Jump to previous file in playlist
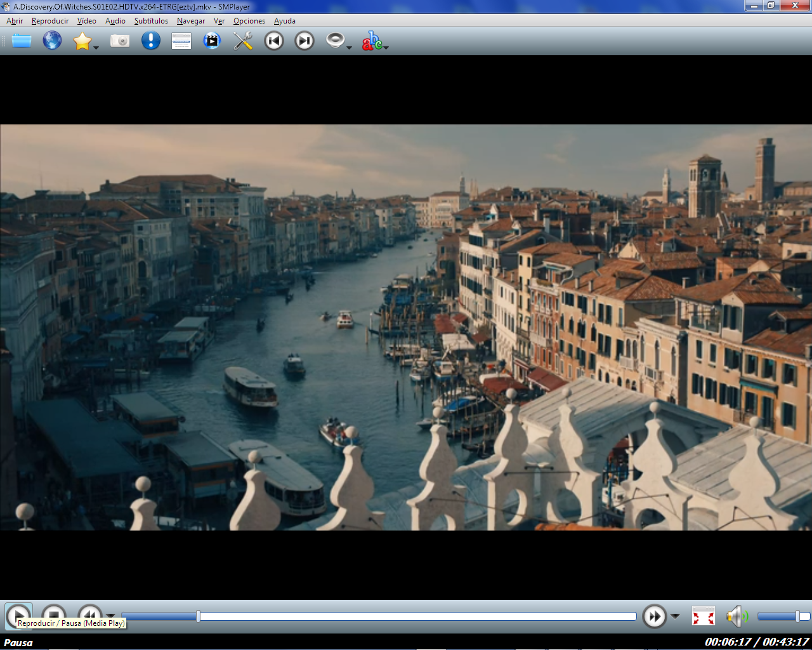Image resolution: width=812 pixels, height=650 pixels. pos(274,41)
